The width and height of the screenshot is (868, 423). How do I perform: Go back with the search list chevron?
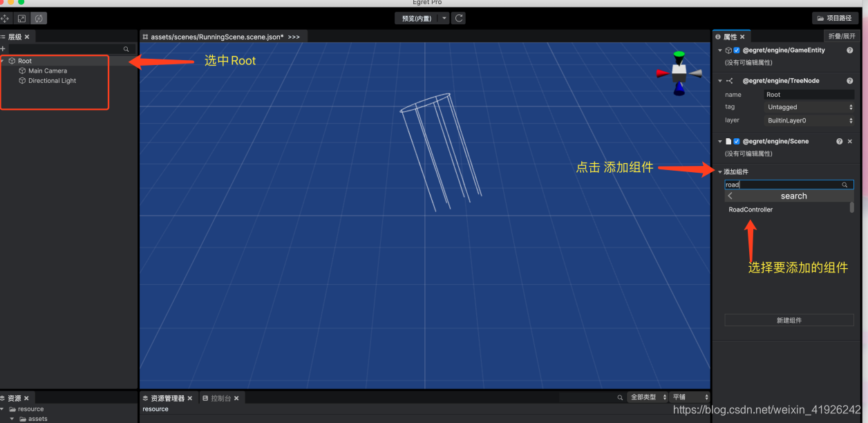(730, 196)
